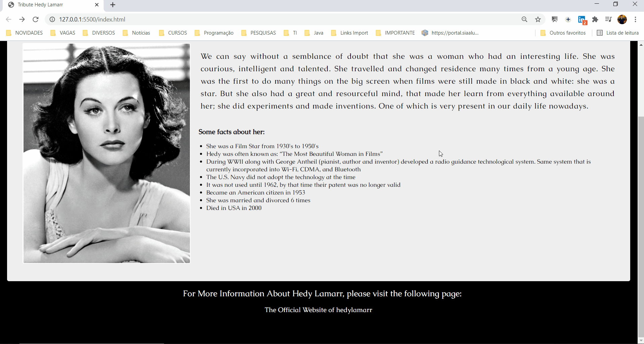
Task: Click the 'Some facts about her:' heading
Action: [x=232, y=132]
